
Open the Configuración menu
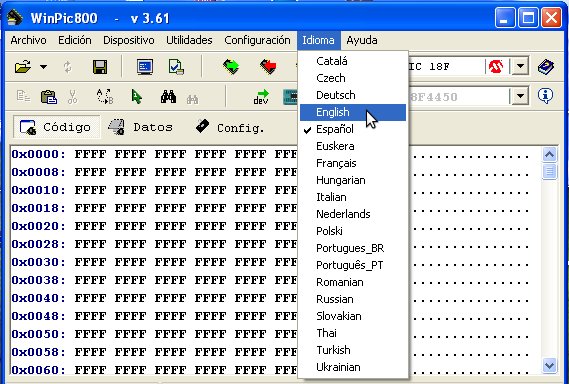click(257, 40)
